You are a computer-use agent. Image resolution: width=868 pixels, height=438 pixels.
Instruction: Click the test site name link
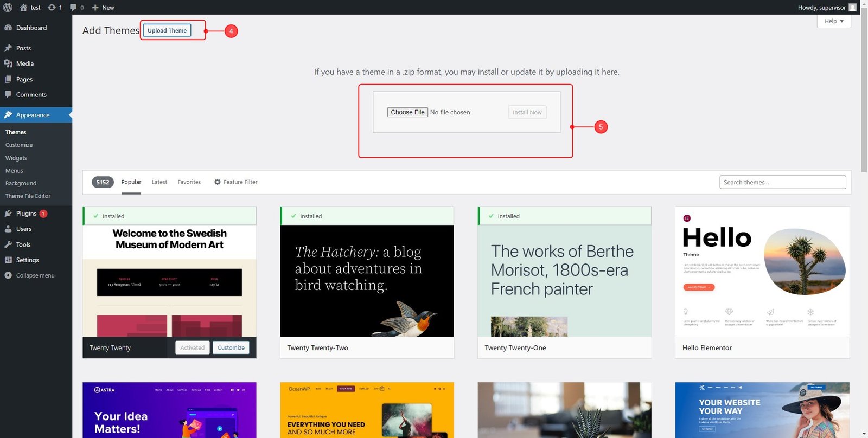36,7
